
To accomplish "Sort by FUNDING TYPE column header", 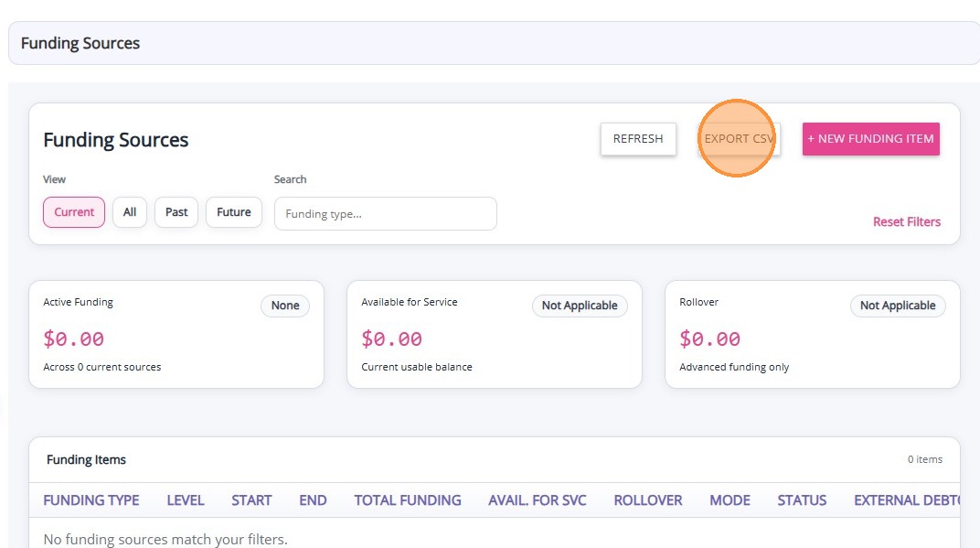I will [x=91, y=500].
